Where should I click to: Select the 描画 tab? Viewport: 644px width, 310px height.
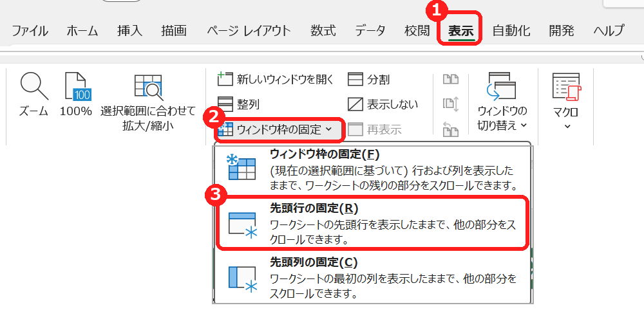[x=174, y=31]
